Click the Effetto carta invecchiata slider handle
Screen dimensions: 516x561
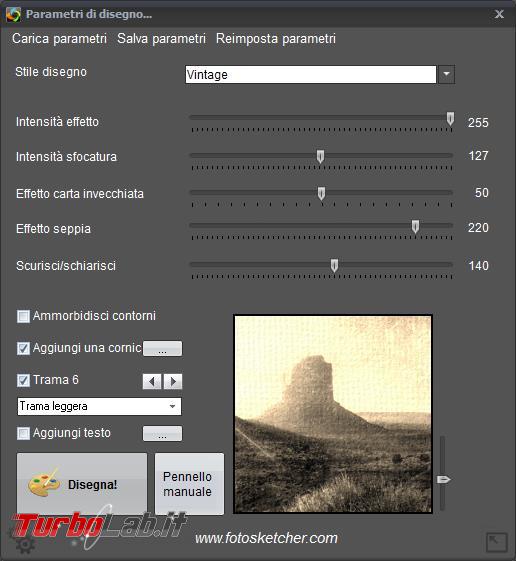pyautogui.click(x=321, y=194)
